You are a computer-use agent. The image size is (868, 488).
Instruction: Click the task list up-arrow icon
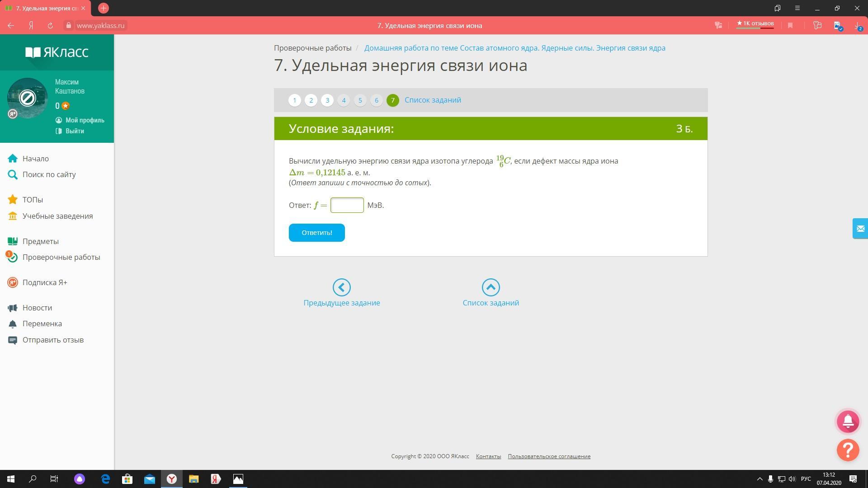click(491, 287)
